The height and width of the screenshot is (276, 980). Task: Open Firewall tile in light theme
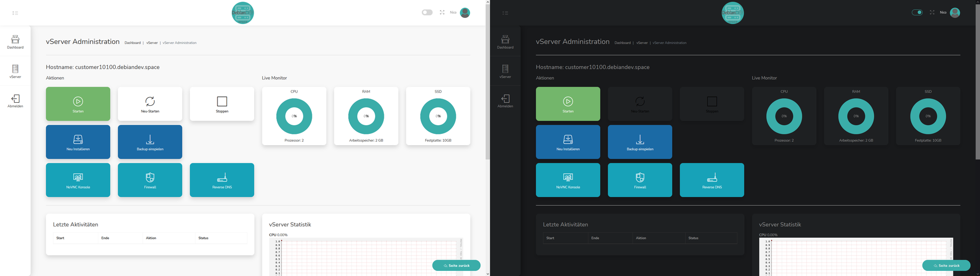pos(150,180)
